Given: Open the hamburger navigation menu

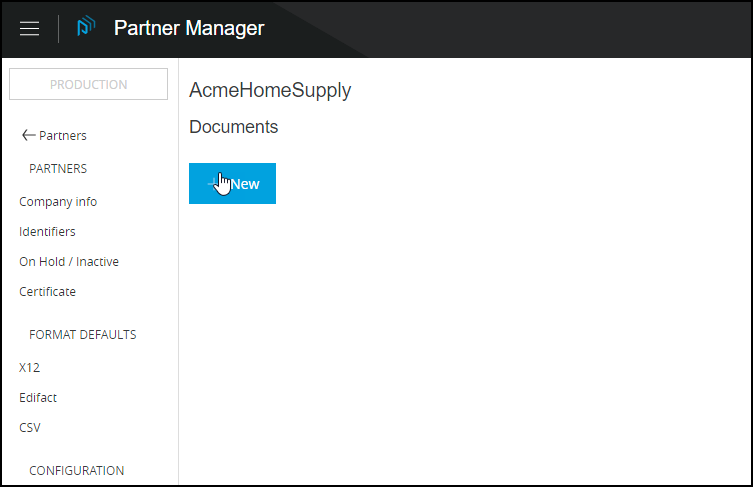Looking at the screenshot, I should (30, 29).
